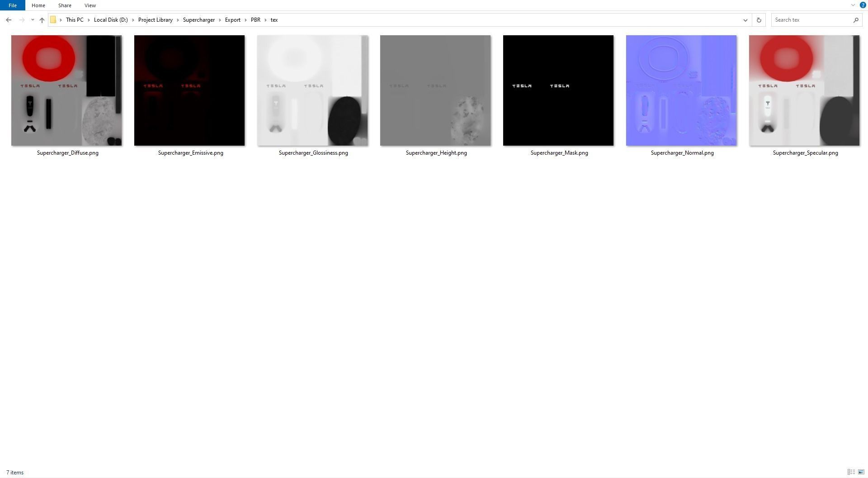Click the Supercharger_Specular.png file name
The image size is (868, 478).
click(x=805, y=153)
